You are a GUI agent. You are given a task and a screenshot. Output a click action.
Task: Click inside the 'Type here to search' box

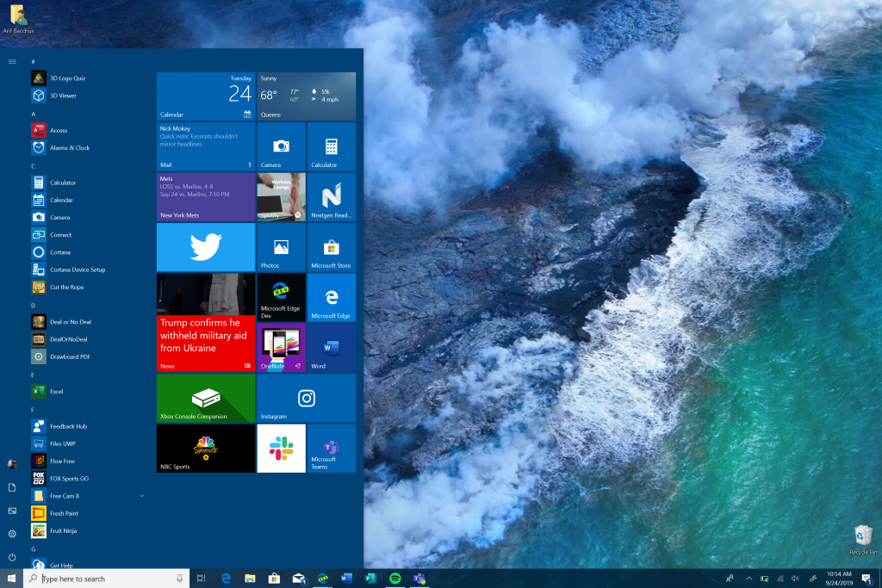pos(103,579)
